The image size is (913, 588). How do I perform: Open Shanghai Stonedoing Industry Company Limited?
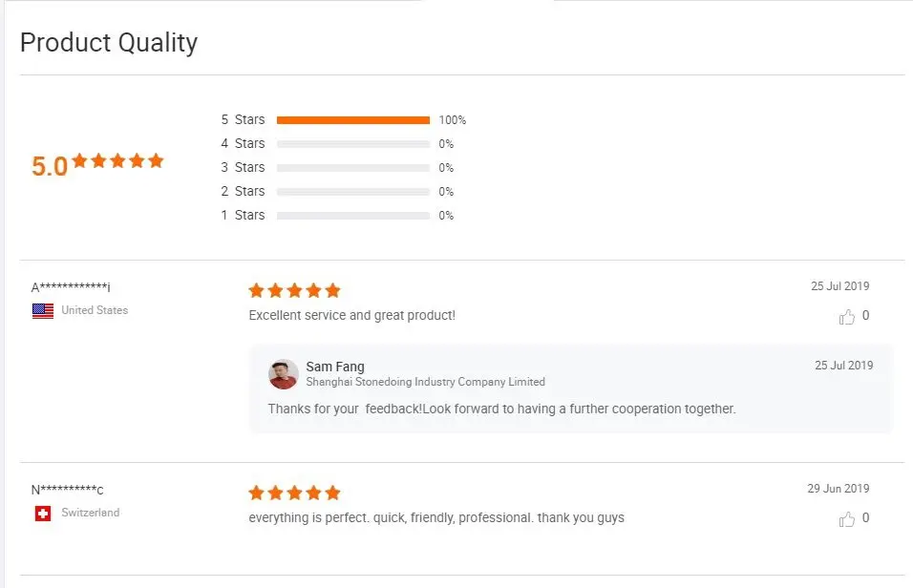[x=425, y=382]
